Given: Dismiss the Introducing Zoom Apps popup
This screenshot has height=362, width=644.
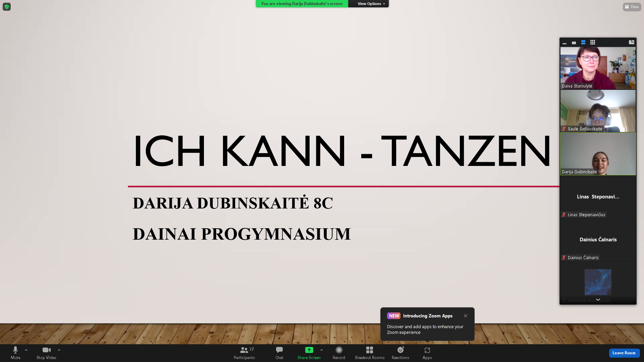Looking at the screenshot, I should (466, 316).
